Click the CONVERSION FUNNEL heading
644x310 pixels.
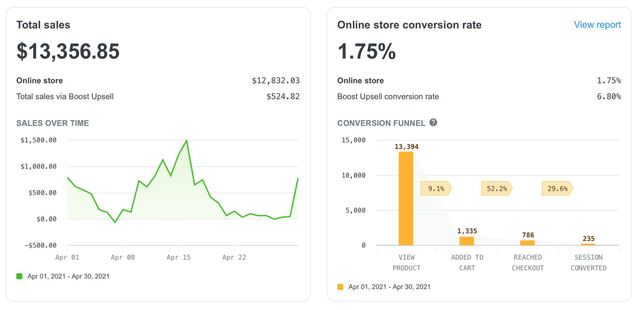381,123
